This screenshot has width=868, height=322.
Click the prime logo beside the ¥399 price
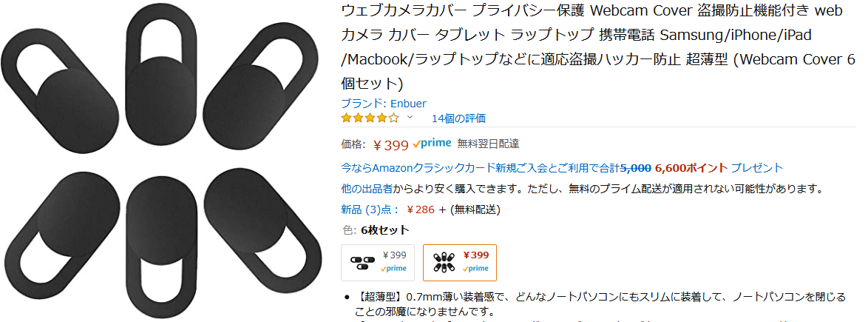click(432, 144)
